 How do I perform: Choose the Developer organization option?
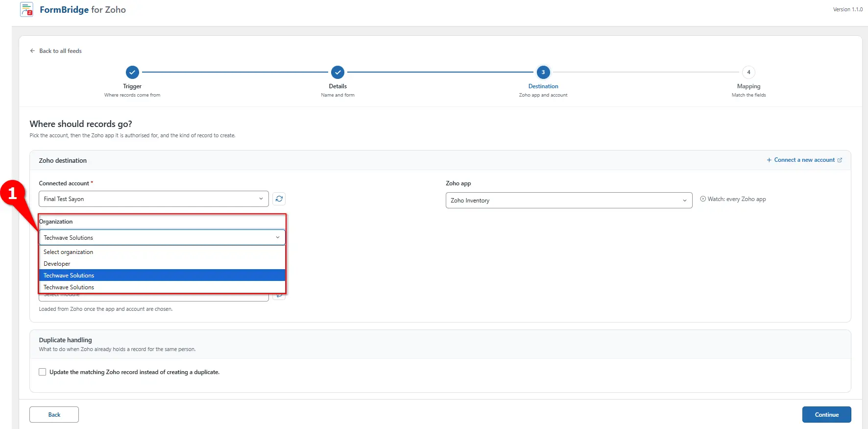162,264
